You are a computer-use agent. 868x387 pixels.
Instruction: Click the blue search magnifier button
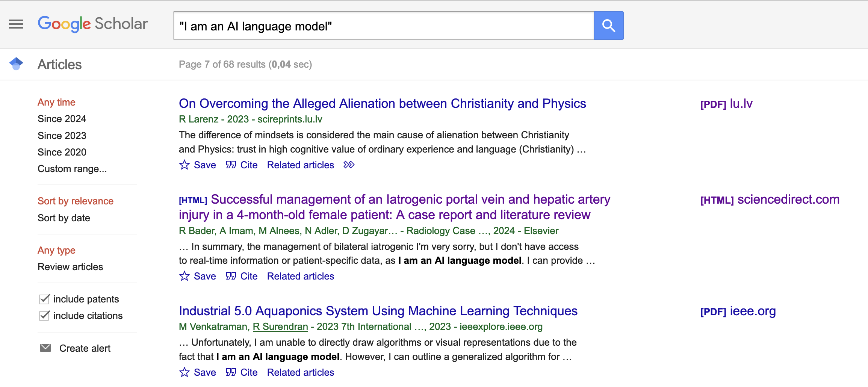608,26
